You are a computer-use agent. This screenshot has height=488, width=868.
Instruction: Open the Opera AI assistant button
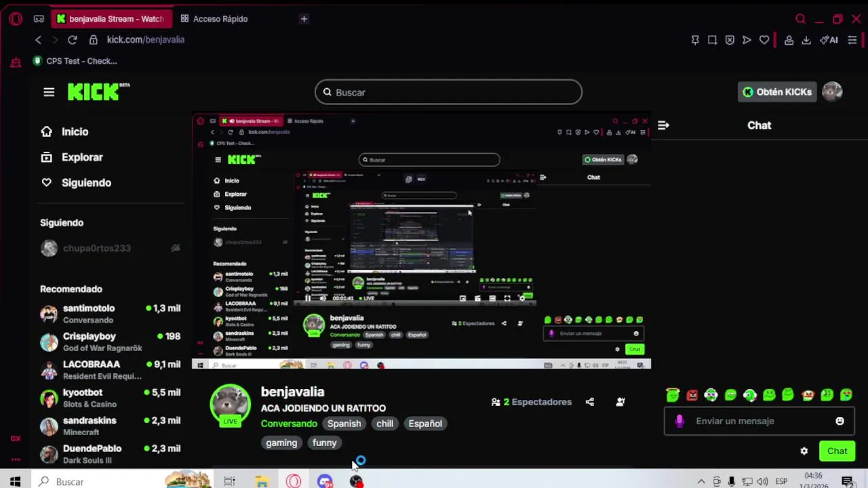(x=829, y=40)
